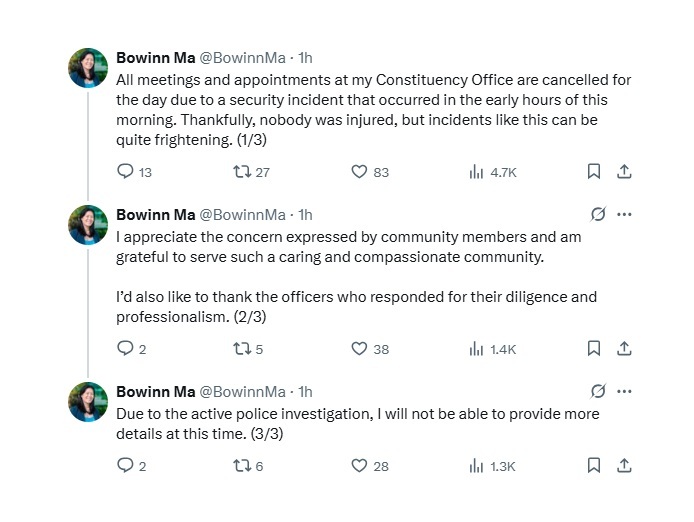Image resolution: width=694 pixels, height=522 pixels.
Task: Retweet the tweet marked (1/3)
Action: (251, 171)
